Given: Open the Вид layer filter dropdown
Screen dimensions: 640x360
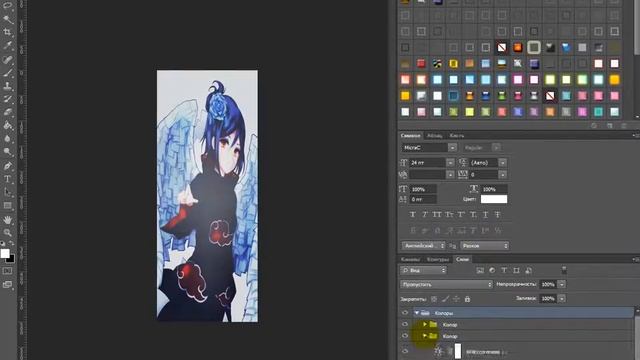Looking at the screenshot, I should pyautogui.click(x=423, y=270).
